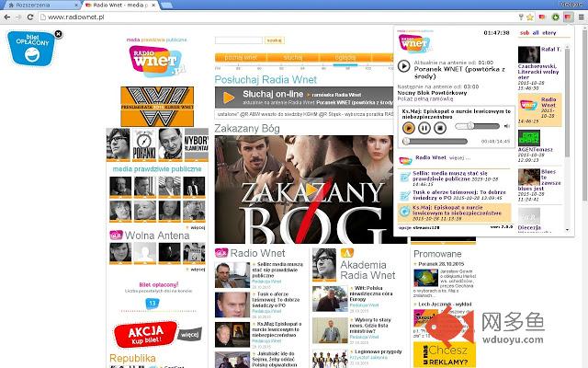
Task: Click orange play arrow in 'Słuchaj on-line' banner
Action: (229, 98)
